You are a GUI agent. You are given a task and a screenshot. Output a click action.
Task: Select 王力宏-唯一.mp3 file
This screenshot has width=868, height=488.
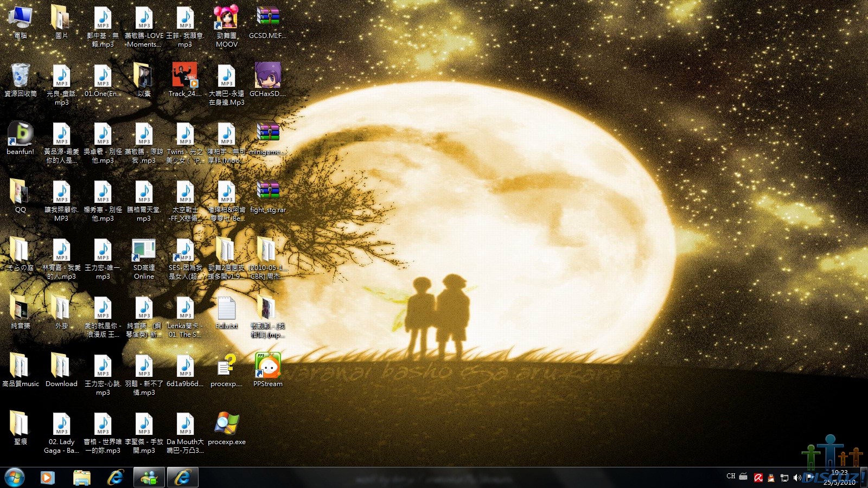[103, 259]
